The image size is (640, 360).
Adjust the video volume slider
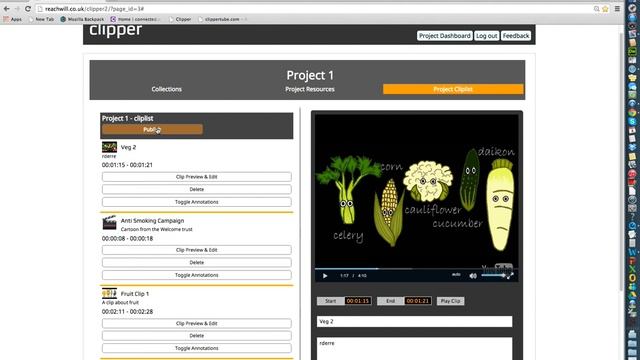tap(493, 276)
